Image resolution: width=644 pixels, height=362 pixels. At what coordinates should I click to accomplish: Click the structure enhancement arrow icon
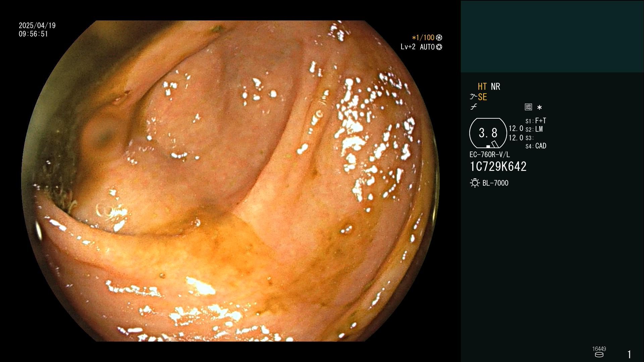click(x=473, y=97)
